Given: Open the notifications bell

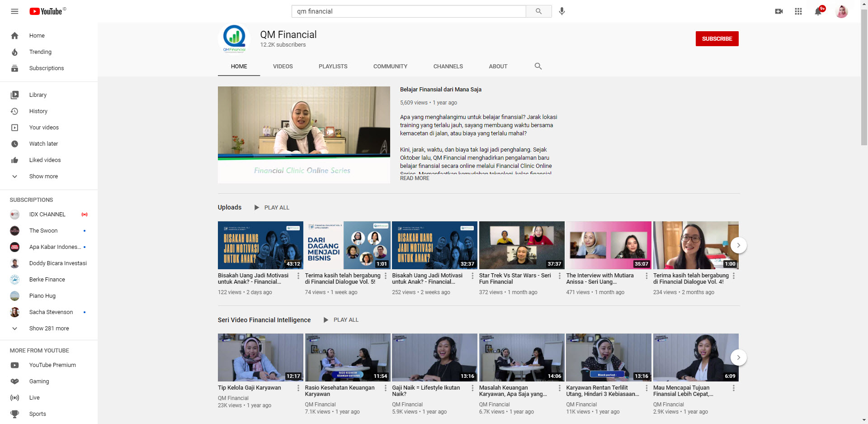Looking at the screenshot, I should coord(818,11).
